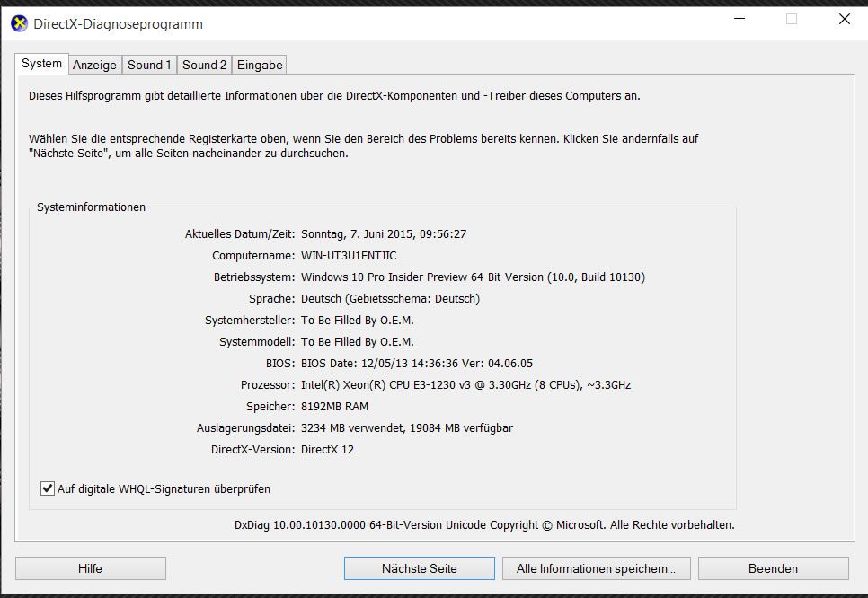Click the Hilfe button
Screen dimensions: 868x598
90,568
